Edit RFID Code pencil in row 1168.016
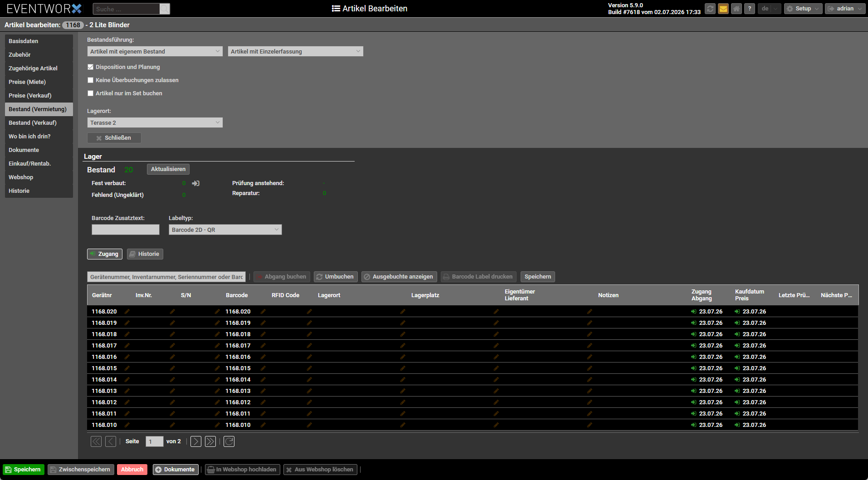Viewport: 868px width, 480px height. coord(309,357)
